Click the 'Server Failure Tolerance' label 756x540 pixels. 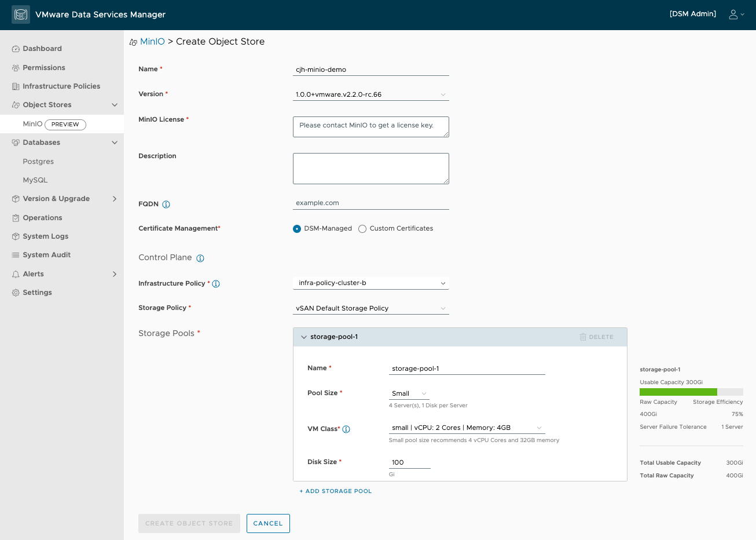(673, 427)
